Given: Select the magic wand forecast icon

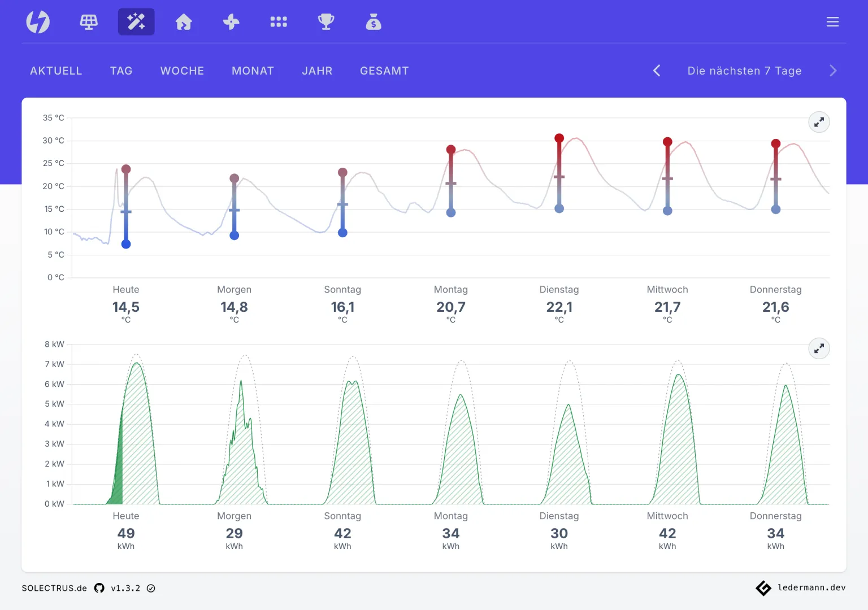Looking at the screenshot, I should [x=136, y=22].
